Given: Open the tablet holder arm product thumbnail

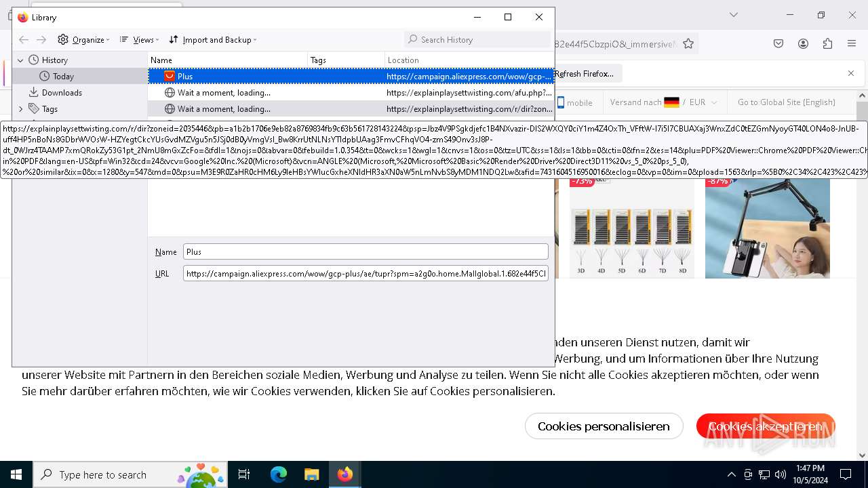Looking at the screenshot, I should click(x=768, y=228).
